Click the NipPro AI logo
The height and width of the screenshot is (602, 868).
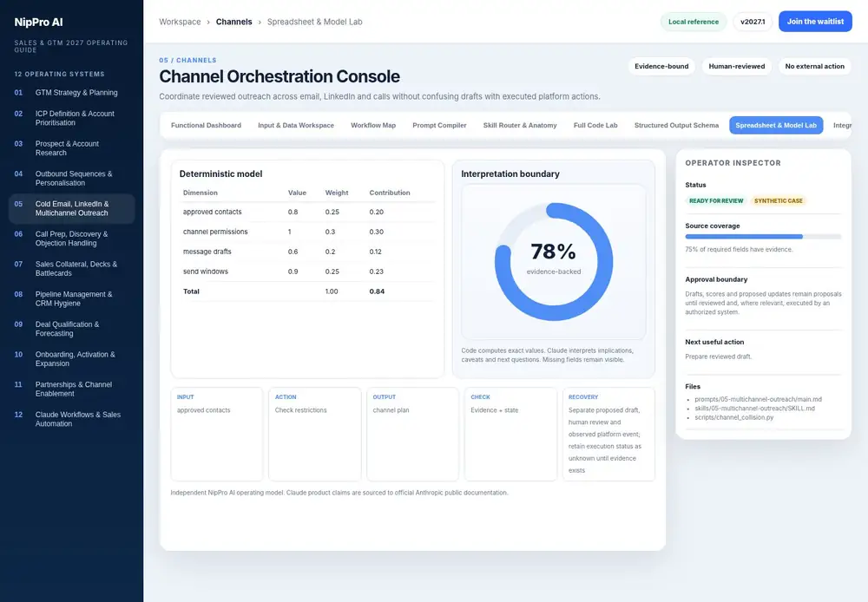pos(38,23)
